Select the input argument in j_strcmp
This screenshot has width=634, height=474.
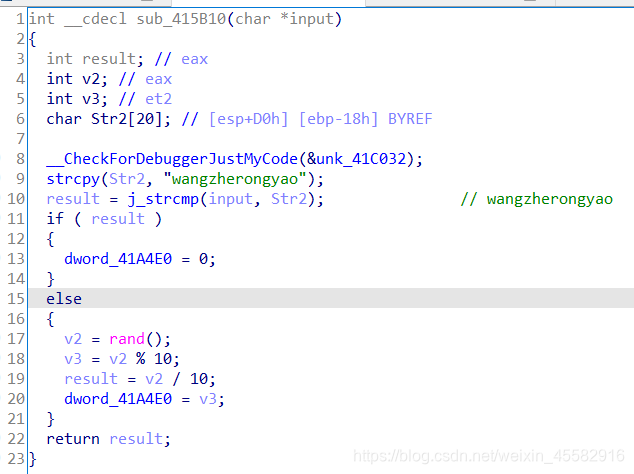pyautogui.click(x=230, y=199)
